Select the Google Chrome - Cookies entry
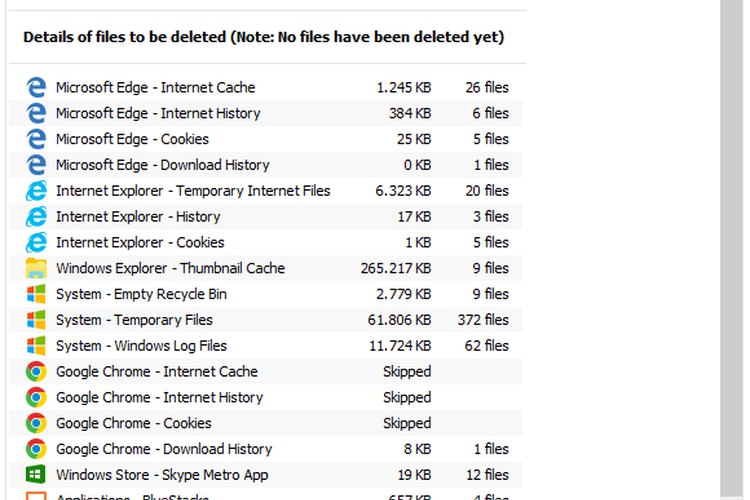 265,423
